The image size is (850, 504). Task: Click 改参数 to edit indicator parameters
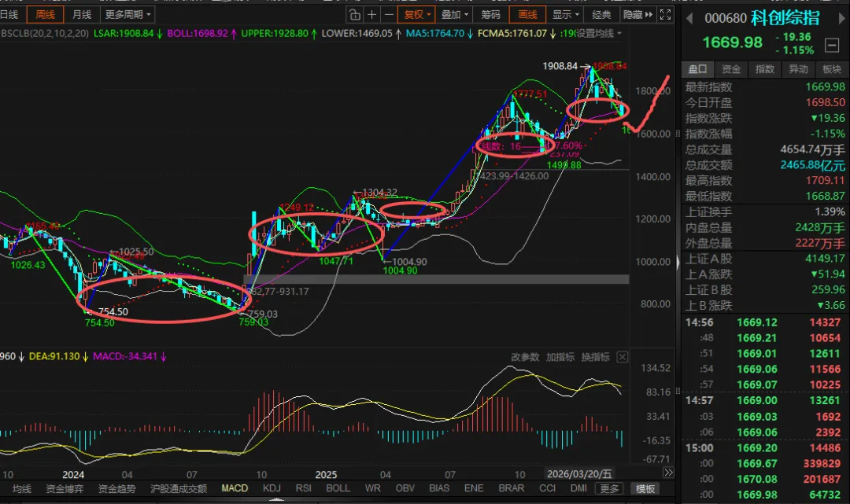tap(525, 357)
